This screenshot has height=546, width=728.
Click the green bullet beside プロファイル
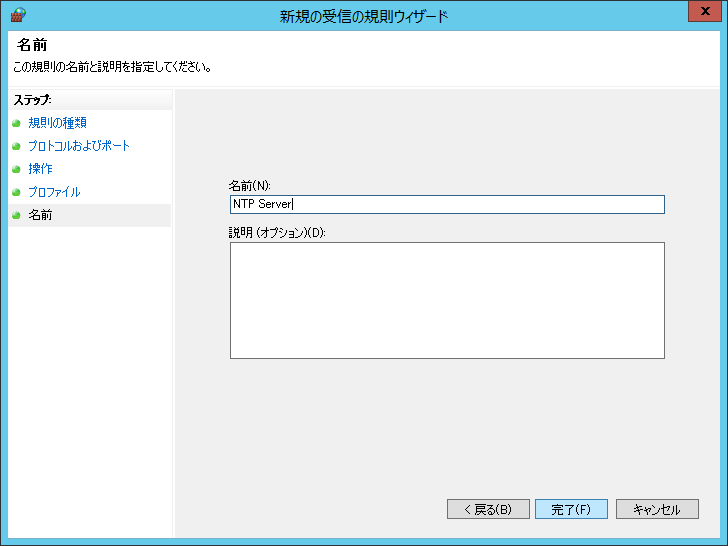click(16, 192)
